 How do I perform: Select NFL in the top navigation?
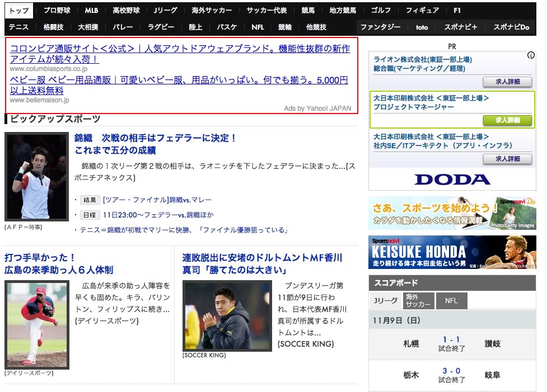[258, 27]
